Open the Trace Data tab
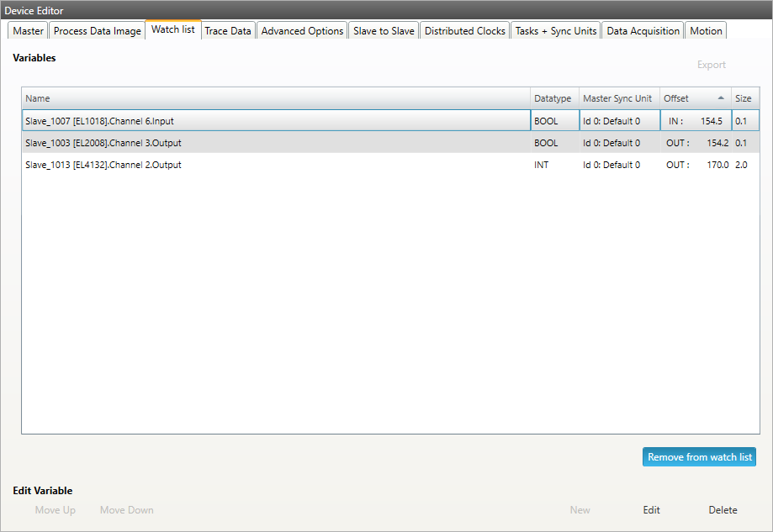 228,31
